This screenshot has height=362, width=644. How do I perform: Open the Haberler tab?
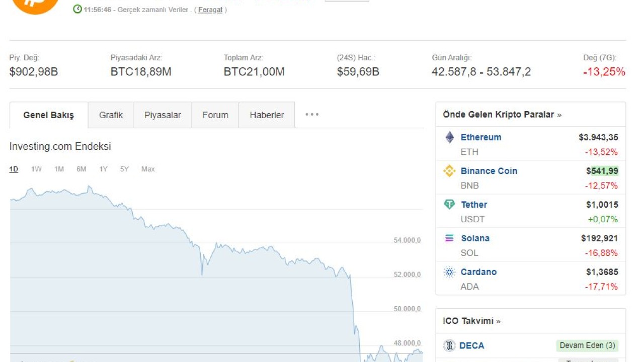click(267, 115)
